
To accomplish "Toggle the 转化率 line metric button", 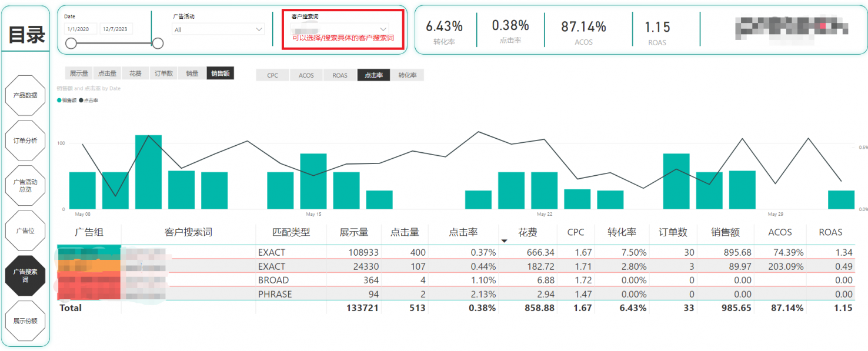I will click(x=408, y=75).
